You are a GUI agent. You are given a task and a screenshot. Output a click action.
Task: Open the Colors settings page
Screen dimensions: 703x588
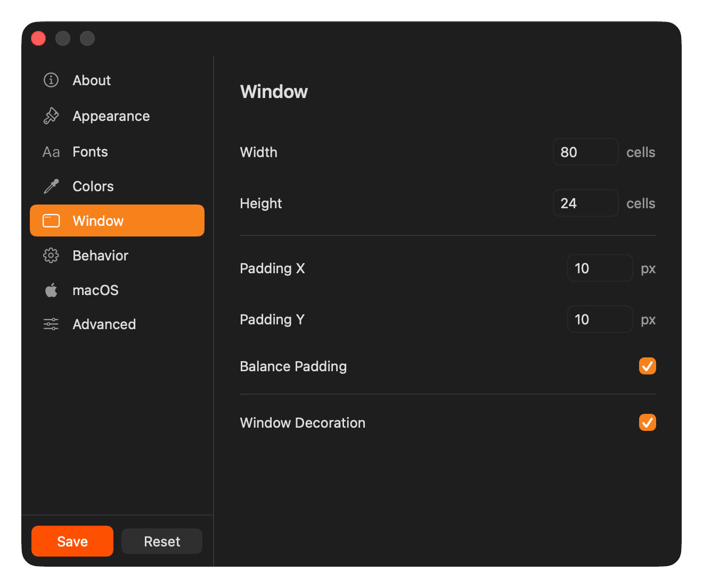pos(93,186)
